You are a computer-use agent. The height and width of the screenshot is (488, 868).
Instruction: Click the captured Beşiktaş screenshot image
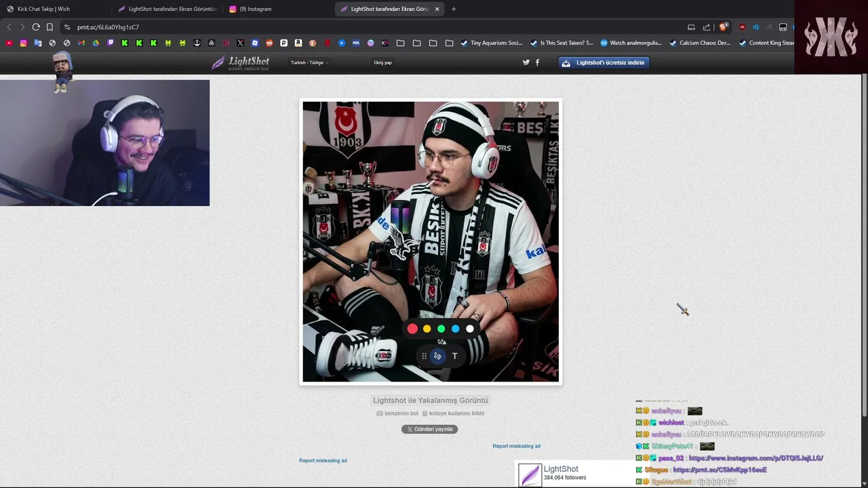(431, 241)
